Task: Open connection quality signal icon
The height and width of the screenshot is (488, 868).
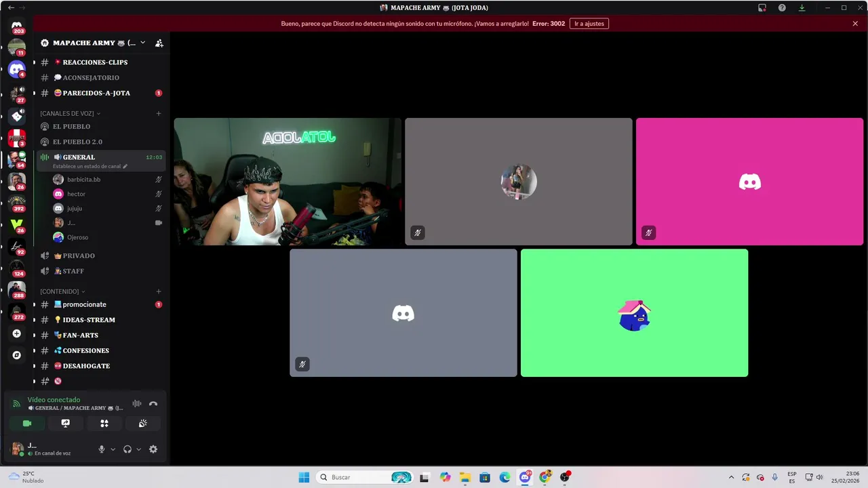Action: click(x=17, y=404)
